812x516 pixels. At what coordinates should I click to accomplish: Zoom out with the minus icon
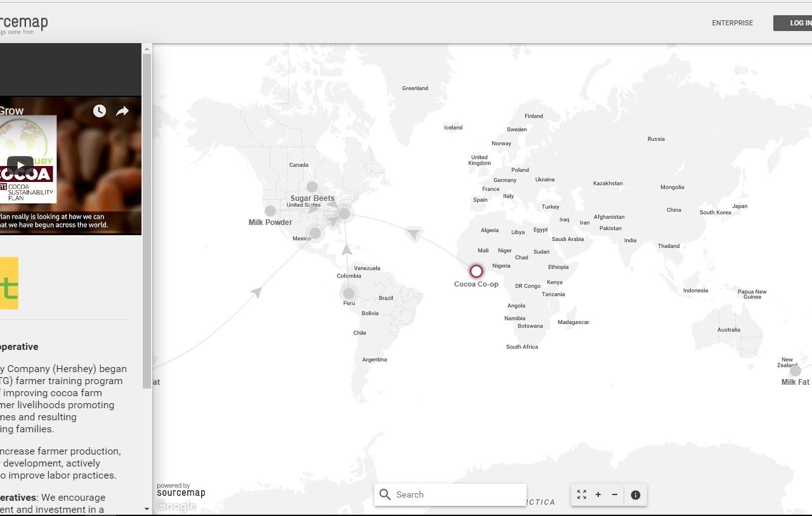[615, 494]
